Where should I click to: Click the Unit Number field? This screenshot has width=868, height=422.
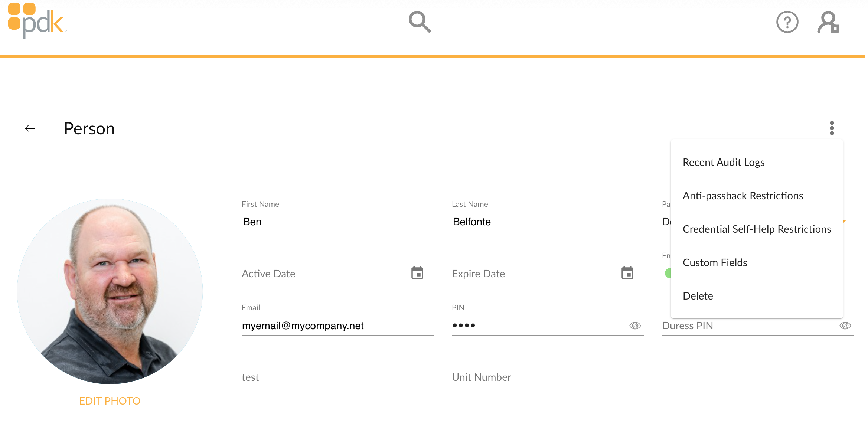tap(548, 377)
